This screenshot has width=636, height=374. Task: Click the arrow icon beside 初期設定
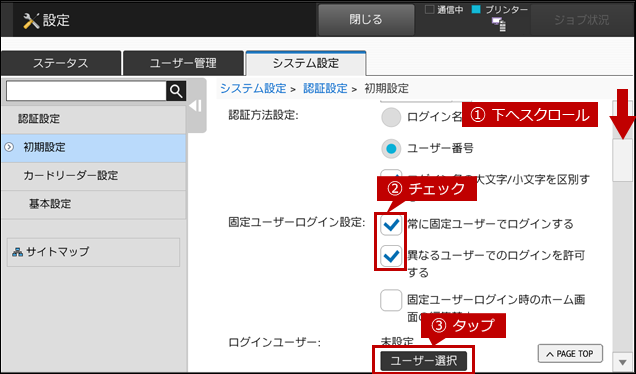pyautogui.click(x=9, y=147)
